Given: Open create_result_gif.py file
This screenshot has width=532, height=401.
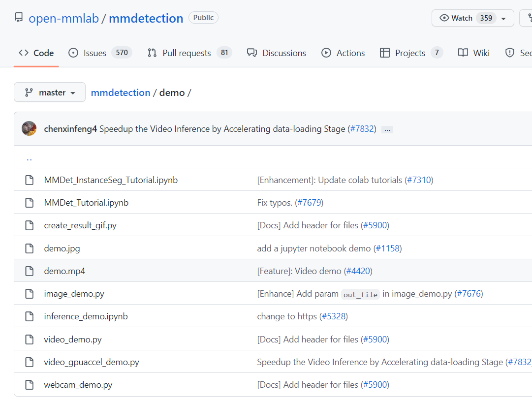Looking at the screenshot, I should point(80,226).
